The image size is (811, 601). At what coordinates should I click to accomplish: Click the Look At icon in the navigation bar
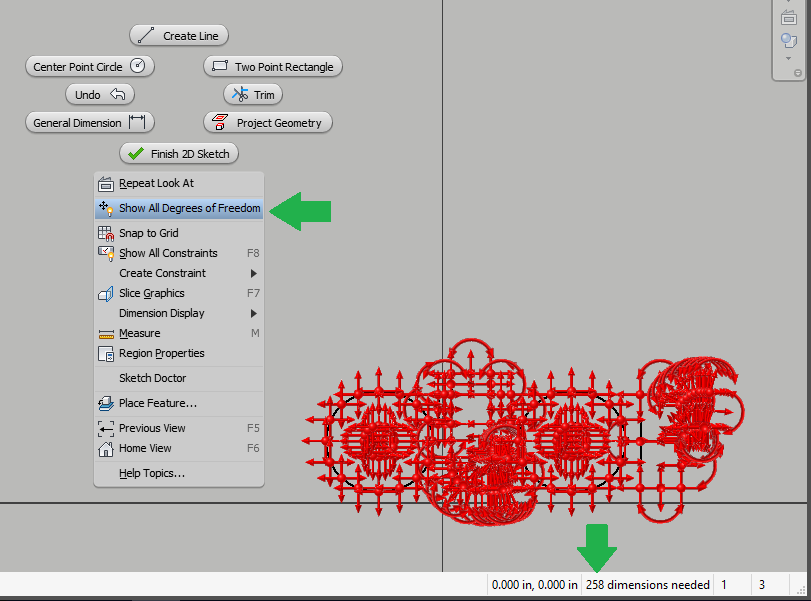(x=788, y=16)
